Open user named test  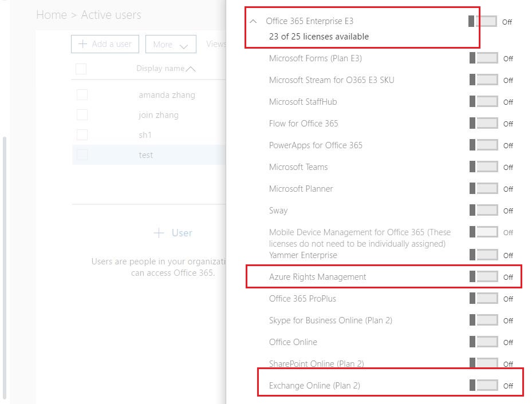click(x=146, y=155)
